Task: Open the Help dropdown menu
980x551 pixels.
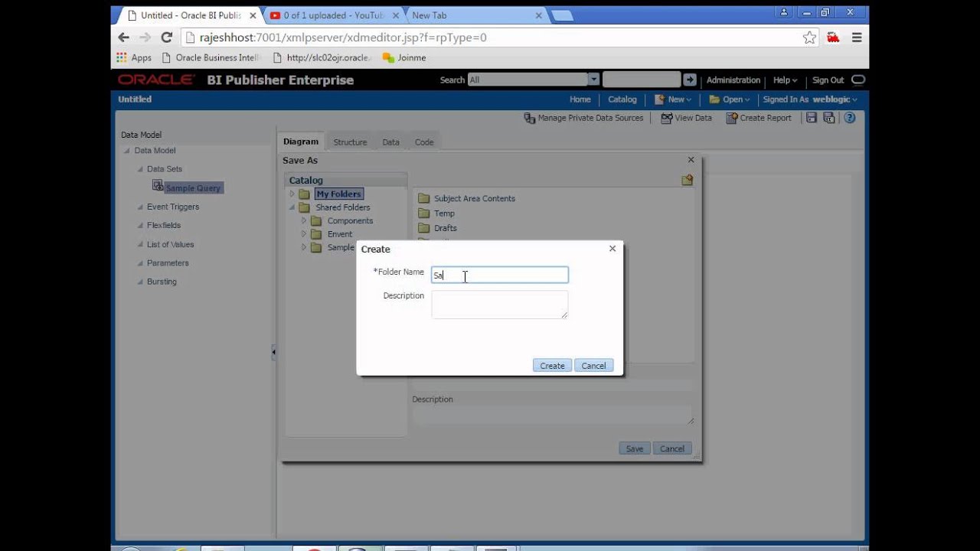Action: (785, 80)
